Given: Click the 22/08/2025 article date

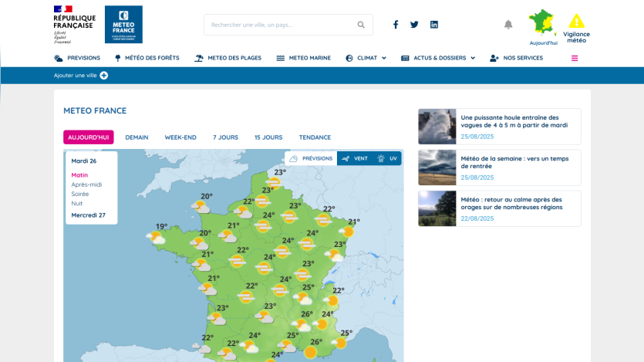Looking at the screenshot, I should click(477, 218).
